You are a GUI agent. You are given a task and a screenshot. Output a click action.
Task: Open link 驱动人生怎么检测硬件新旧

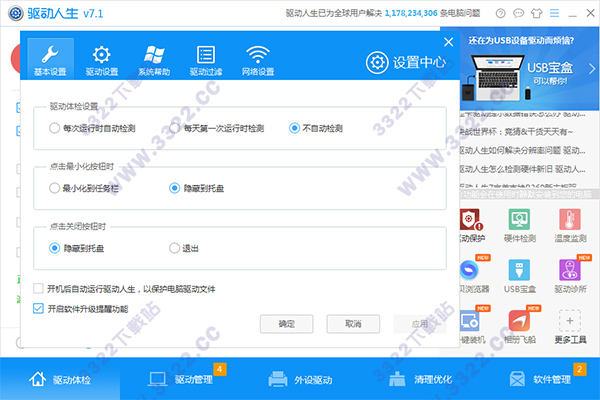522,169
